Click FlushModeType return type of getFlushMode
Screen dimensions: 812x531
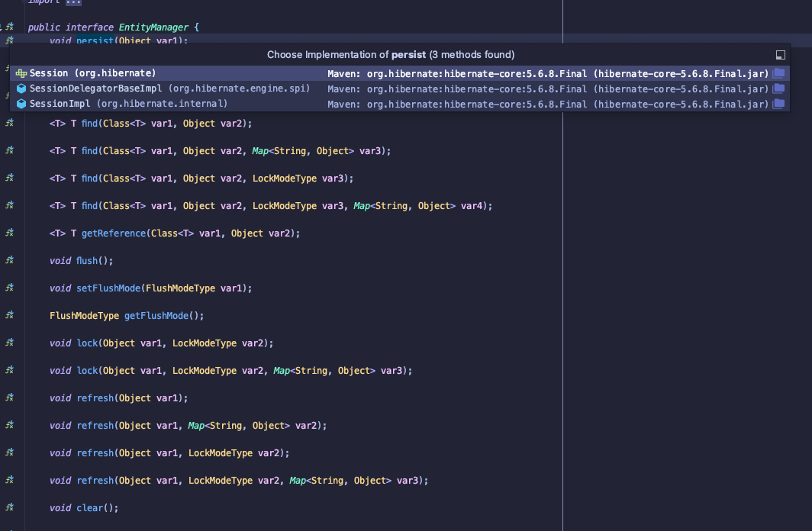click(x=84, y=316)
